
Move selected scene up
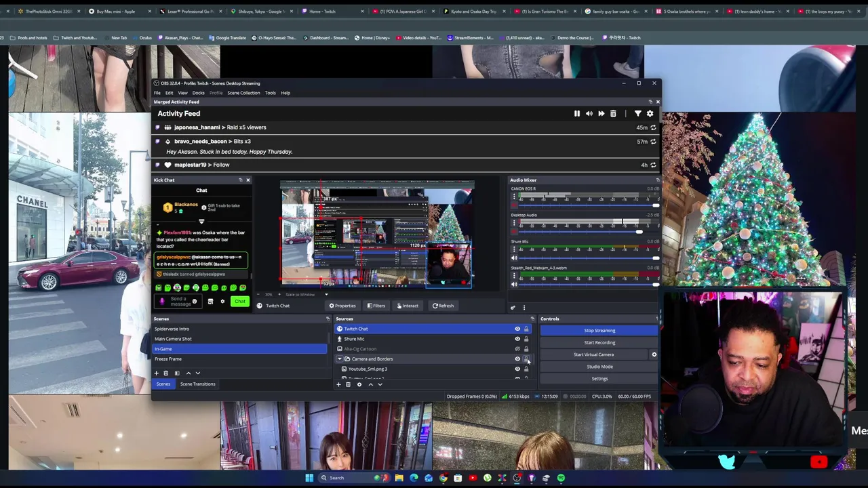click(188, 373)
